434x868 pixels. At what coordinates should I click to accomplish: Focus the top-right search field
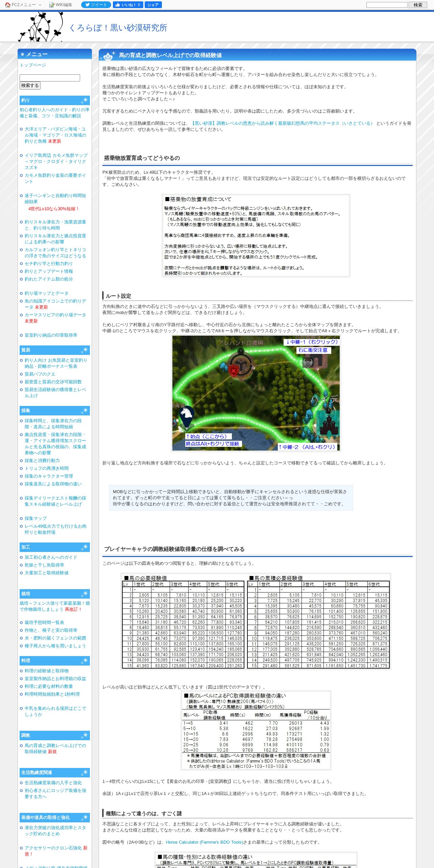click(x=387, y=5)
